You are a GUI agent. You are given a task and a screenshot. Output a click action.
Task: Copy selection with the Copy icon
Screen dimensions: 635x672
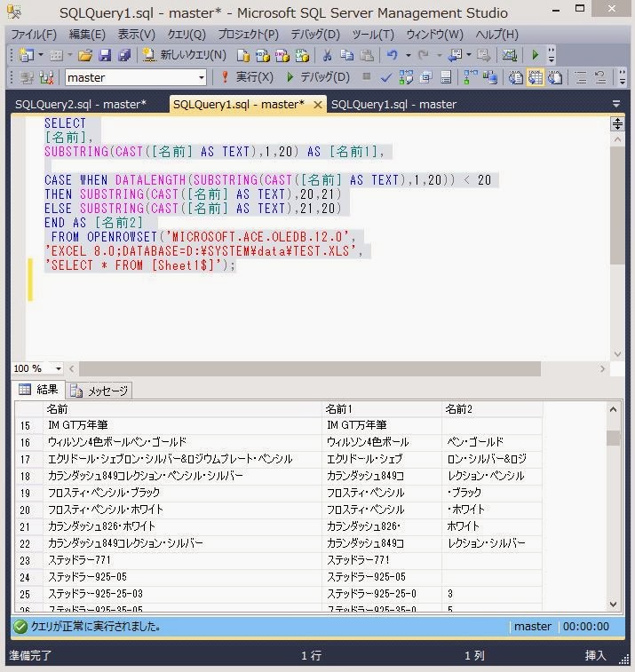pyautogui.click(x=347, y=55)
